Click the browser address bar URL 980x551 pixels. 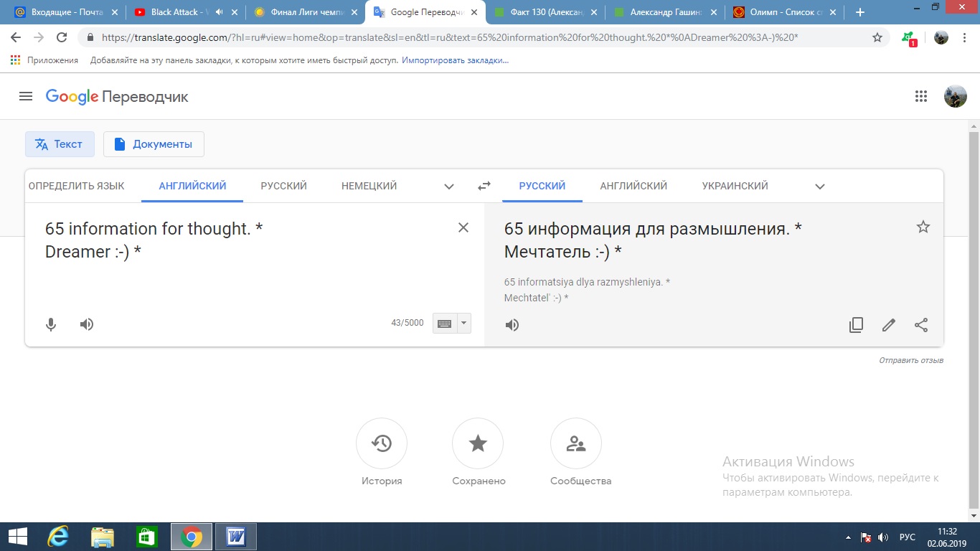[x=451, y=37]
